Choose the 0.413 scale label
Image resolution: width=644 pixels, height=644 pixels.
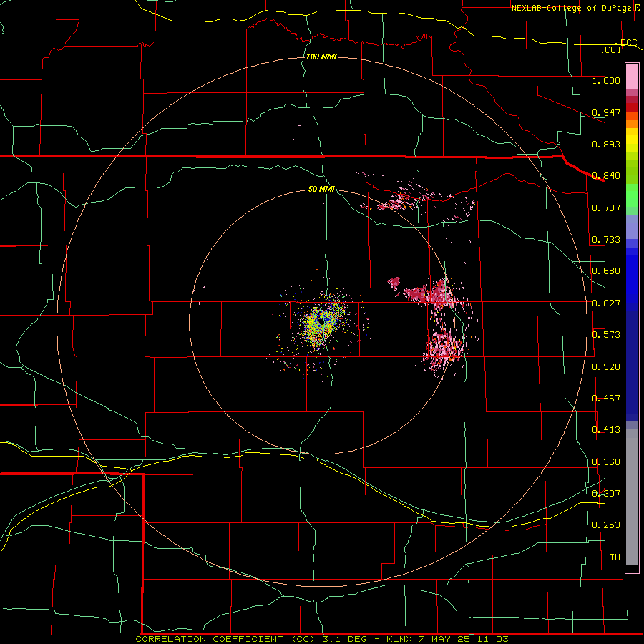click(x=606, y=430)
